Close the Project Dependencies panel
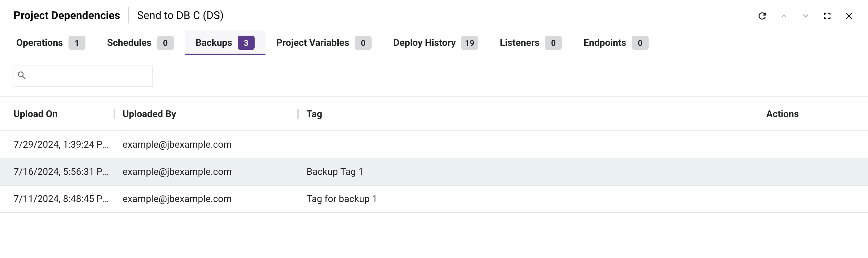Screen dimensions: 868x258 pyautogui.click(x=849, y=16)
